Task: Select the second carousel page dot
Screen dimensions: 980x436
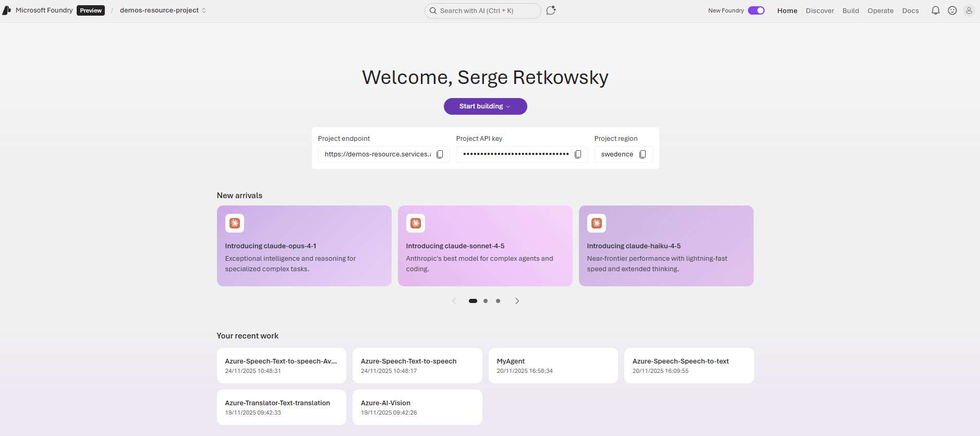Action: click(486, 301)
